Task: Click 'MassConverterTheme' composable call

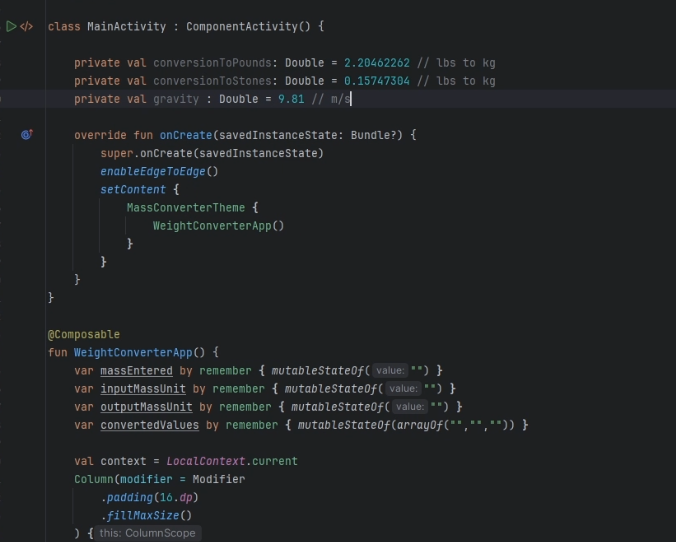Action: click(x=186, y=208)
